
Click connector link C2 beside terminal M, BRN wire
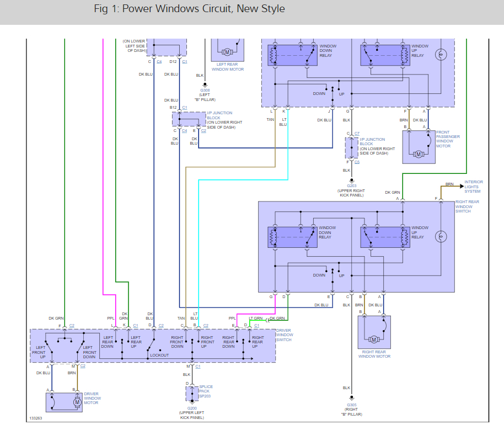pyautogui.click(x=83, y=366)
